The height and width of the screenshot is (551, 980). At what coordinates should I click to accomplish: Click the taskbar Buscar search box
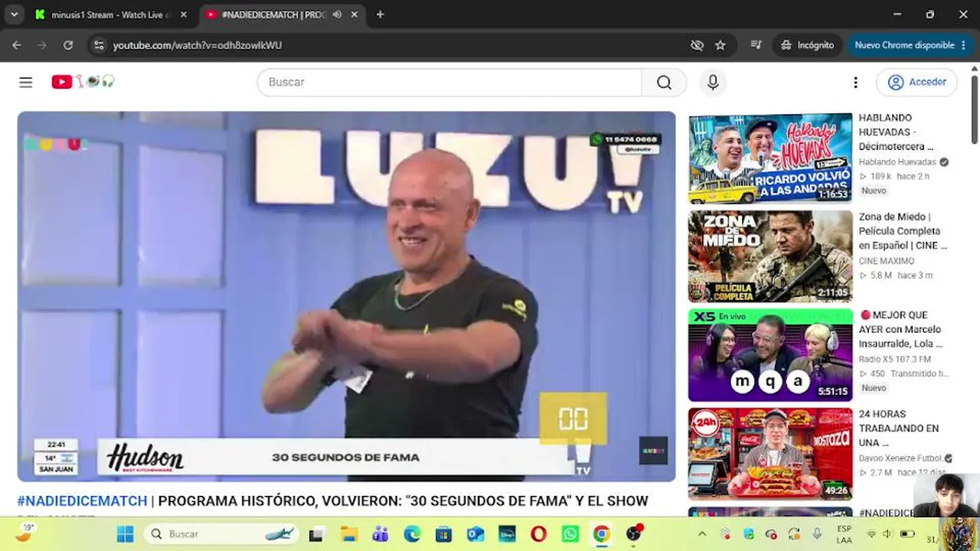[x=221, y=534]
